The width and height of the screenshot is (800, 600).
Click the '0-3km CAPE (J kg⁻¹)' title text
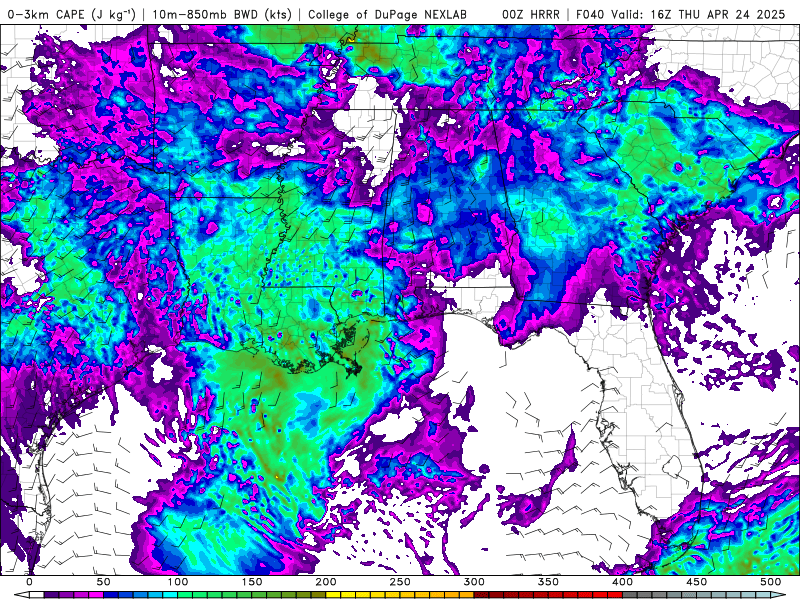coord(72,14)
